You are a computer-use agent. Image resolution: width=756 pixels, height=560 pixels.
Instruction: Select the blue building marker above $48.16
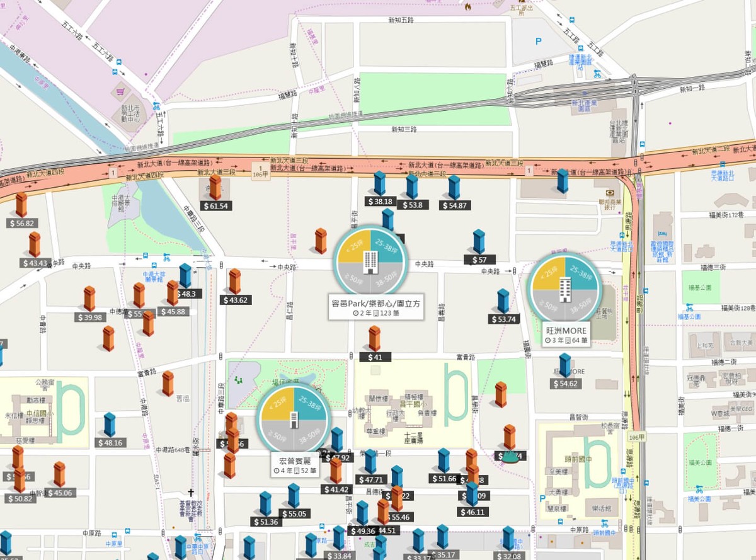[x=110, y=425]
